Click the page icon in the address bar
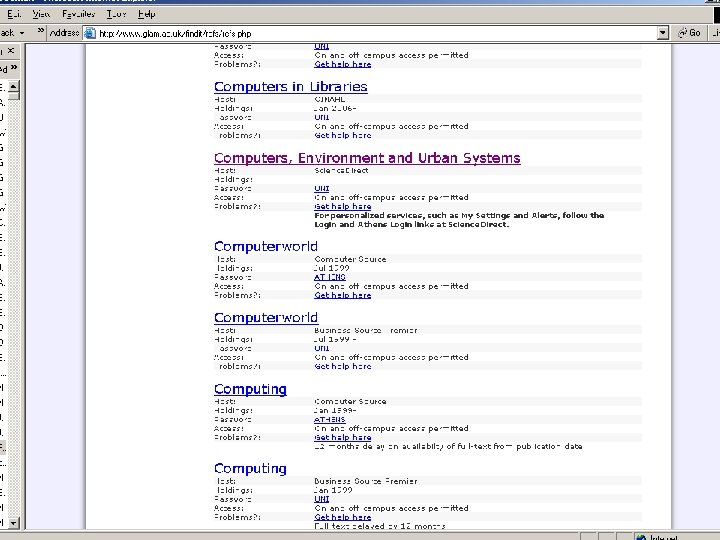This screenshot has height=540, width=720. pyautogui.click(x=90, y=33)
